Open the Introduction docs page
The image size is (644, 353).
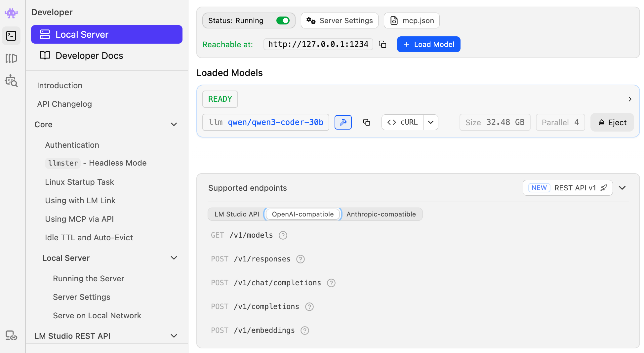click(60, 85)
